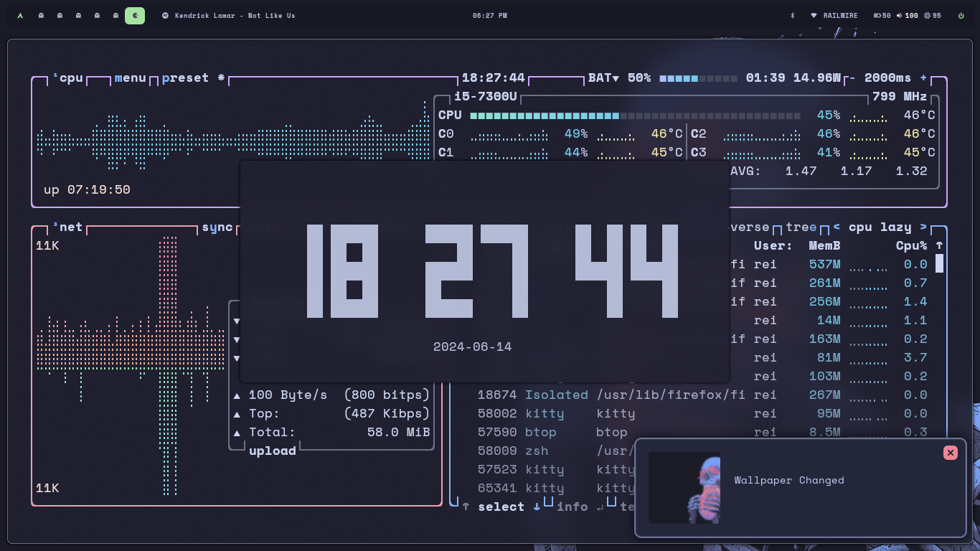
Task: Click the Wi-Fi icon beside RAILWIRE
Action: 814,15
